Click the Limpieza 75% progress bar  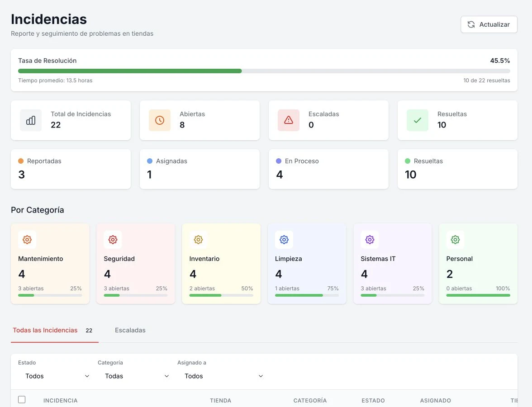307,295
